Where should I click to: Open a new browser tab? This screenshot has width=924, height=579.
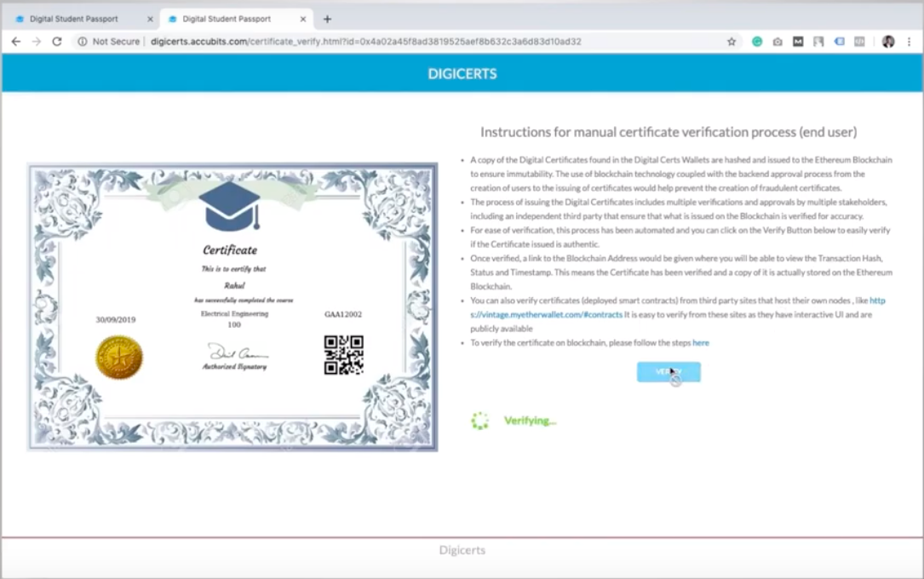328,19
